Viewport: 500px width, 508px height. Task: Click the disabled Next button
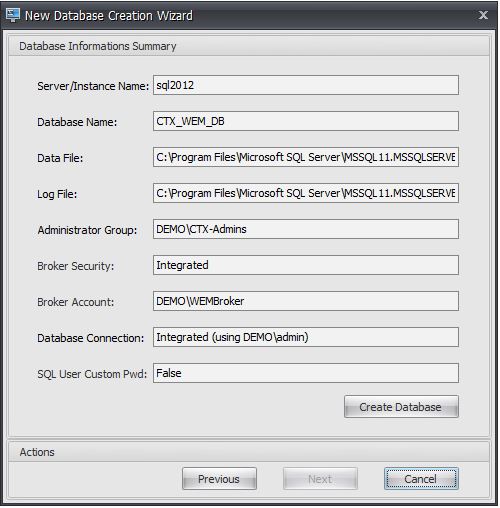point(320,479)
